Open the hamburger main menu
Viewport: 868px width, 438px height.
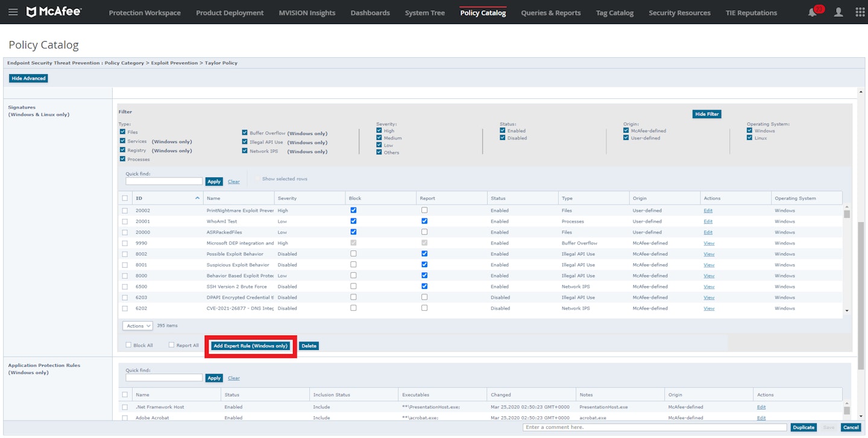tap(13, 12)
